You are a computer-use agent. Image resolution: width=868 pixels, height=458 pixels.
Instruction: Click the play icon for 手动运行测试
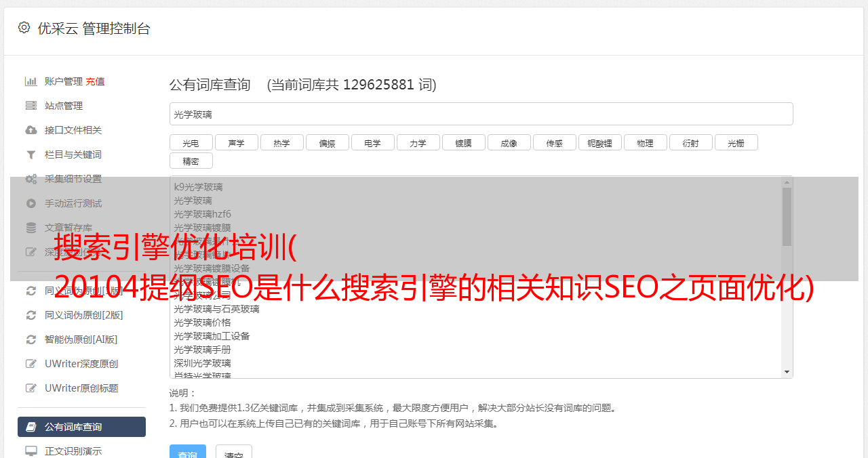(x=31, y=203)
